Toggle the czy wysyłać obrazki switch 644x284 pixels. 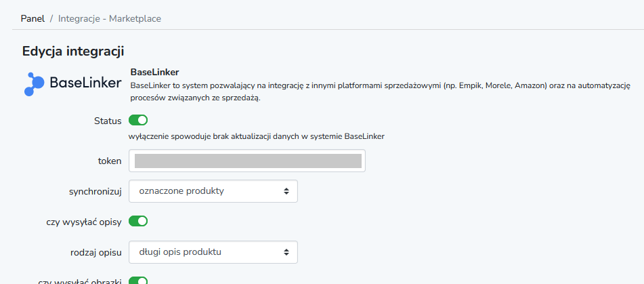(138, 281)
